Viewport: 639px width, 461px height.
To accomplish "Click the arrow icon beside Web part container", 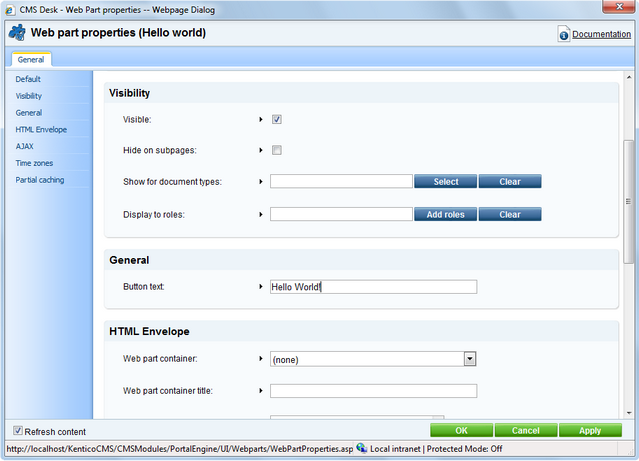I will (x=260, y=359).
